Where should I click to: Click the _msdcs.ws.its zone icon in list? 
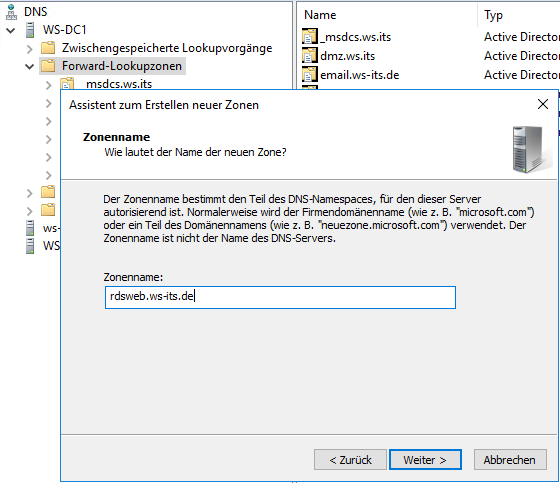(310, 36)
